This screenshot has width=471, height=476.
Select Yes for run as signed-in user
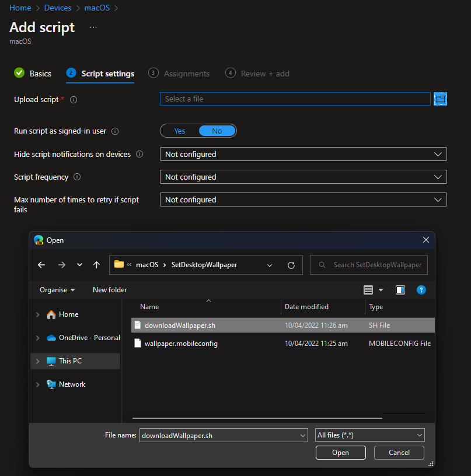[180, 131]
